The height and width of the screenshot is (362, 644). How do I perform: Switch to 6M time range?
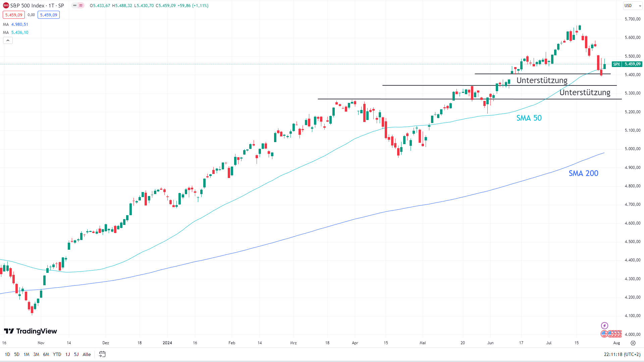[x=46, y=354]
